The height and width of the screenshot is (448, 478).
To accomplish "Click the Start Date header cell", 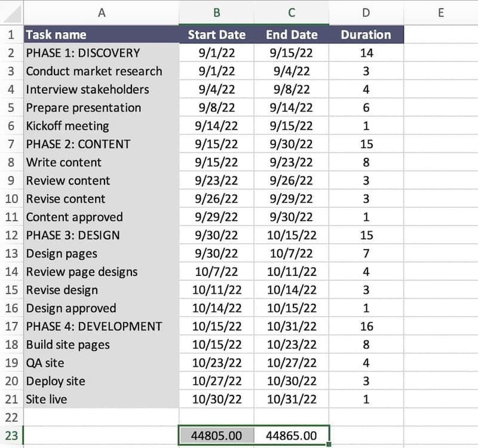I will (x=216, y=35).
